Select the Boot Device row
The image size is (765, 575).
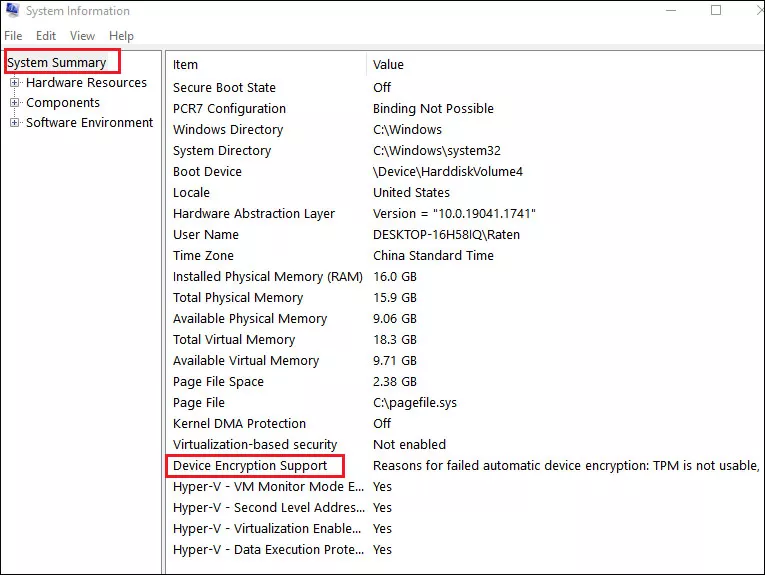click(x=466, y=171)
